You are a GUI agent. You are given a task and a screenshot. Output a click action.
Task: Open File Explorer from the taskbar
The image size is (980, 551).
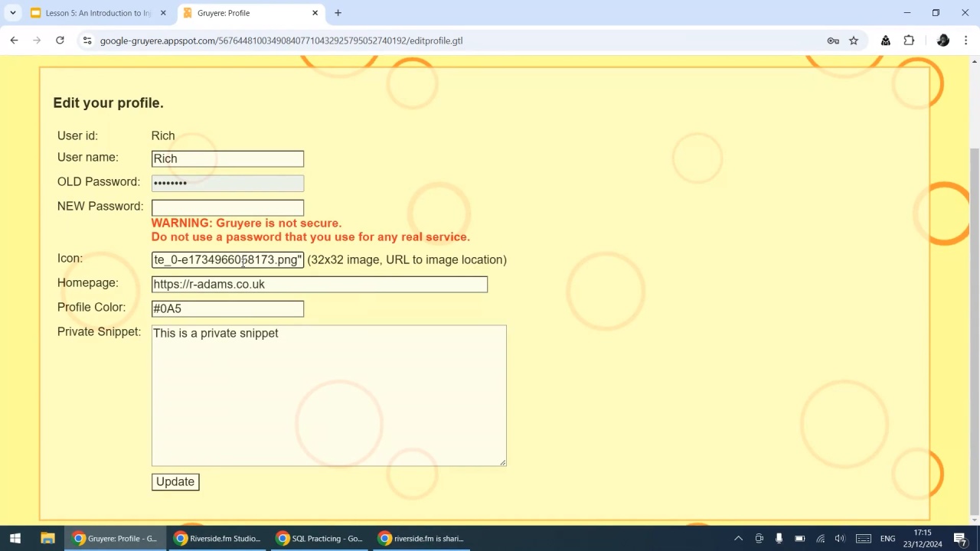(47, 538)
